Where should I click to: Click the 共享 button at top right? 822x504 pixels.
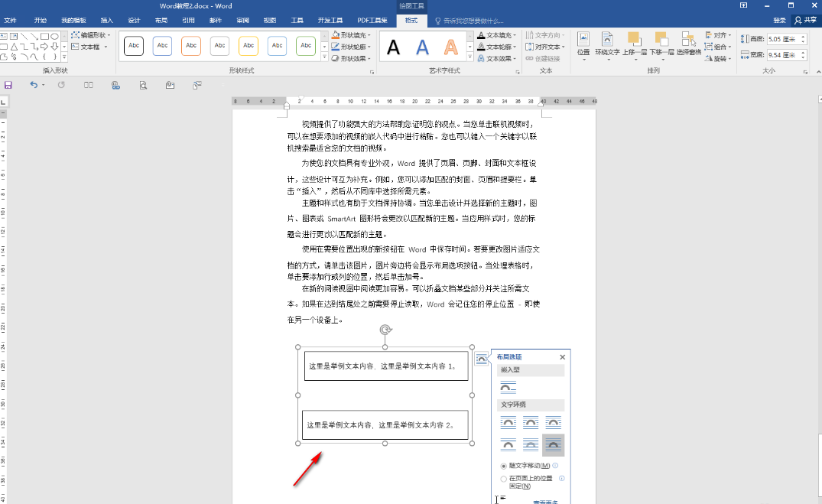coord(807,20)
